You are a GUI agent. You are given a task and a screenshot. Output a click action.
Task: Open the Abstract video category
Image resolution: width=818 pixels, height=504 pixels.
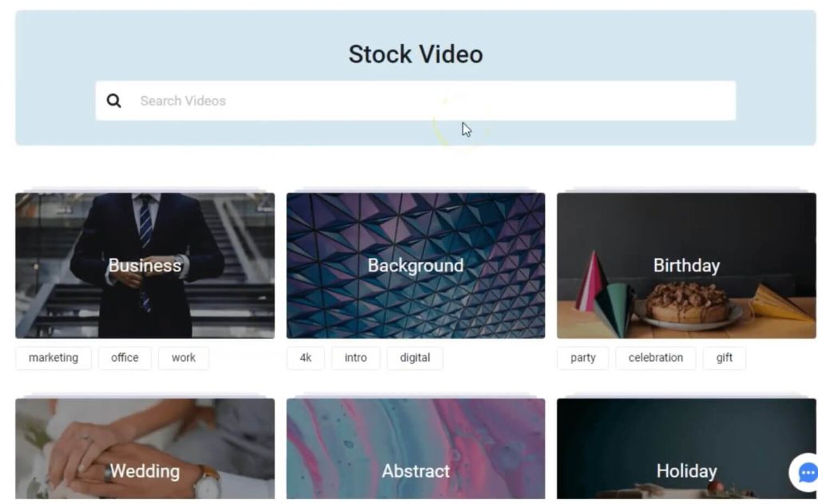(415, 449)
